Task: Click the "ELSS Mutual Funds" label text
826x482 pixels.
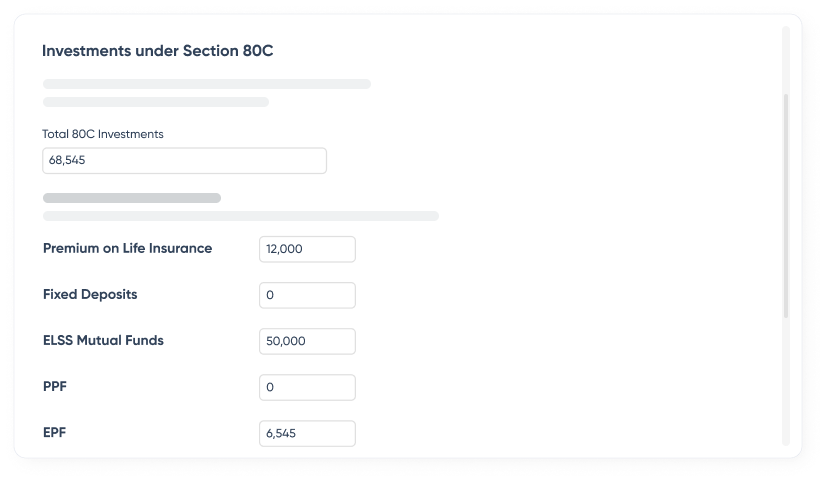Action: [103, 340]
